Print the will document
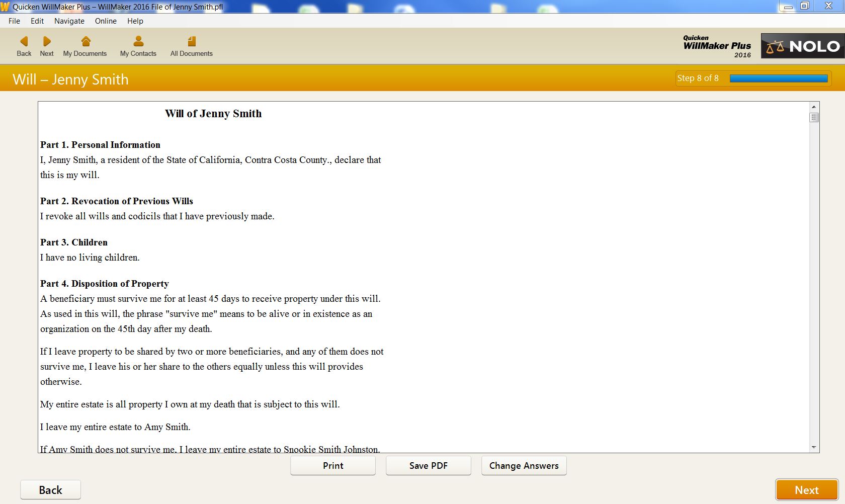Image resolution: width=845 pixels, height=504 pixels. [x=332, y=465]
